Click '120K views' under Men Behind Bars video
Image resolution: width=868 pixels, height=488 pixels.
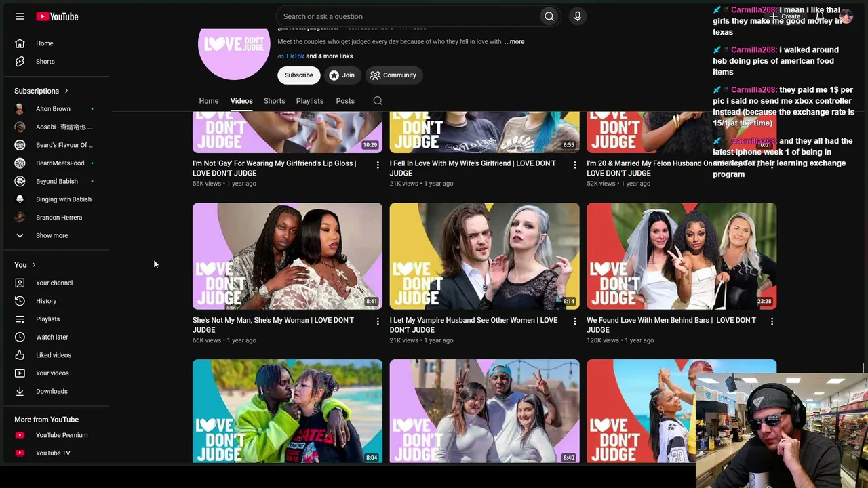click(603, 340)
